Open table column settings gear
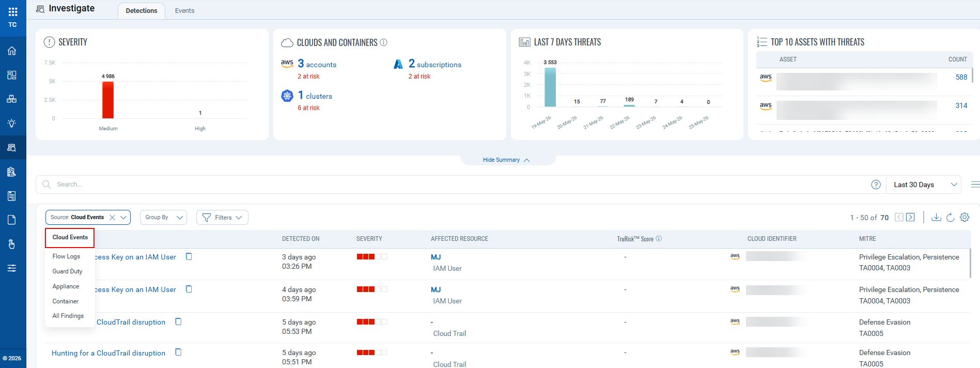The height and width of the screenshot is (368, 980). [965, 217]
